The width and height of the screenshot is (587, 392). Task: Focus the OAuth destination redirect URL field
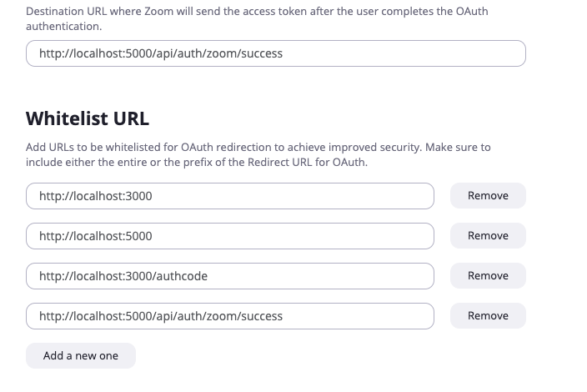point(275,53)
